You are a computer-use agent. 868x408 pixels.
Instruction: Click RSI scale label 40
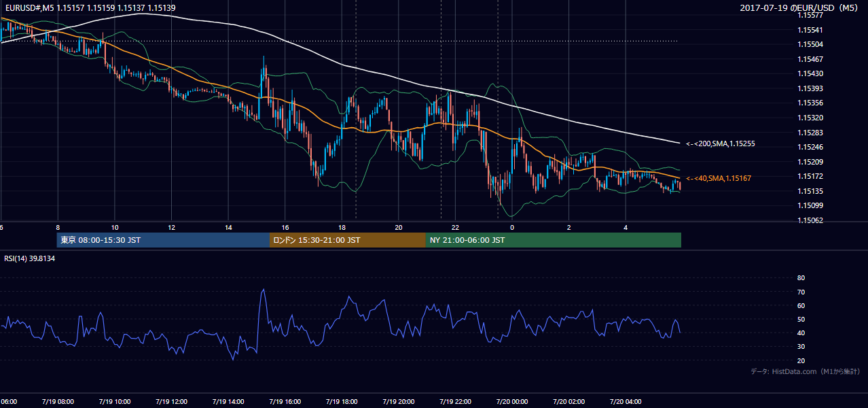point(801,333)
